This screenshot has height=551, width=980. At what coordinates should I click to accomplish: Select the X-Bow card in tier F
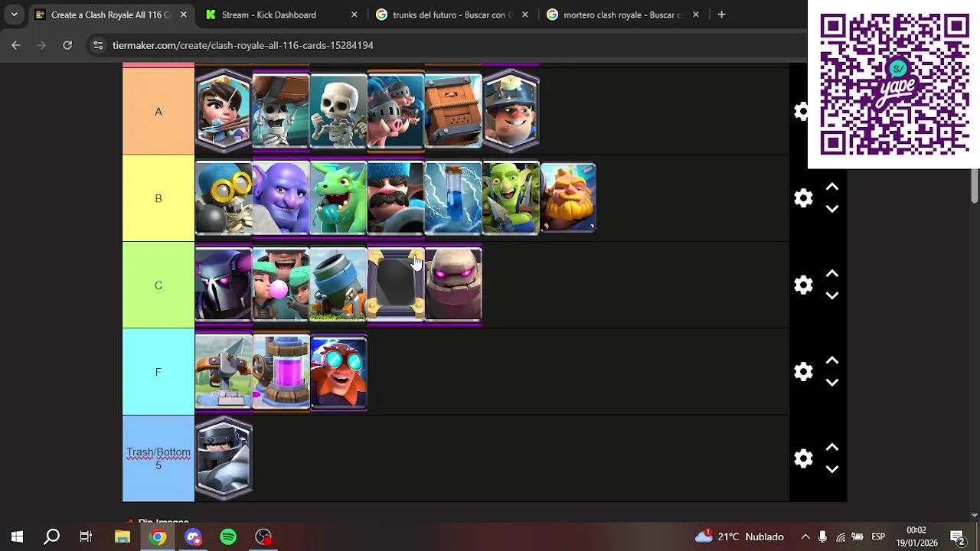(224, 372)
